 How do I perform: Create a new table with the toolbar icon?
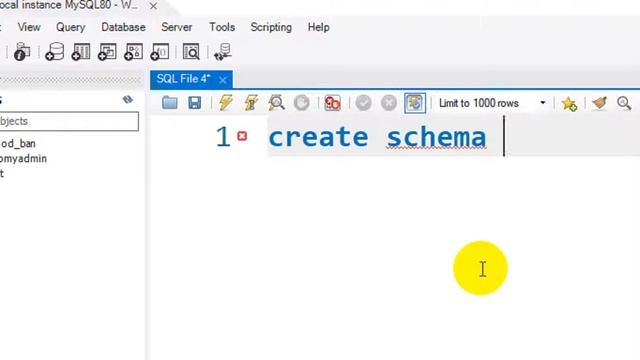(81, 52)
